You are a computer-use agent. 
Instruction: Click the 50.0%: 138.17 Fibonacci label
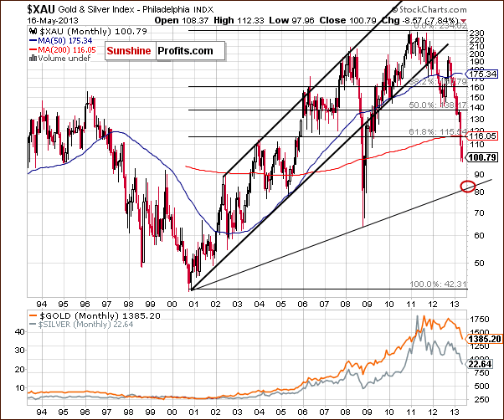point(438,105)
